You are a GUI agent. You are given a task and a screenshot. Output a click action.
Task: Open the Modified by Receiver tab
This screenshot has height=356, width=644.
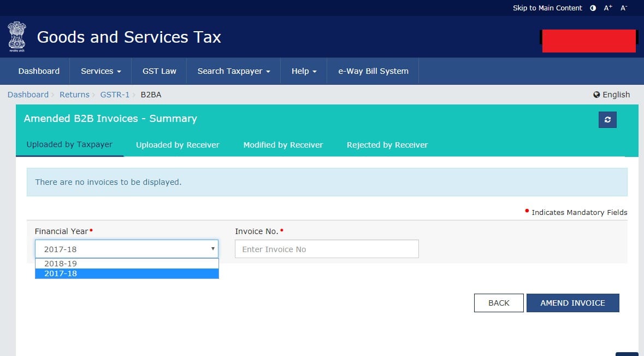(282, 144)
